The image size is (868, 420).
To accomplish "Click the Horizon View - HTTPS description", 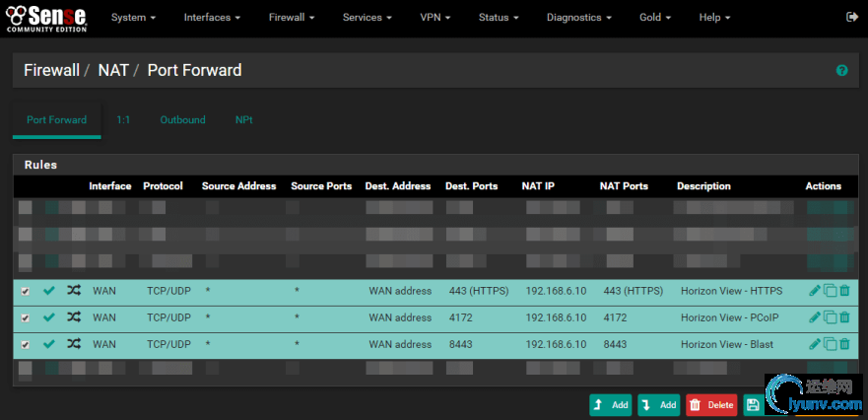I will click(732, 290).
